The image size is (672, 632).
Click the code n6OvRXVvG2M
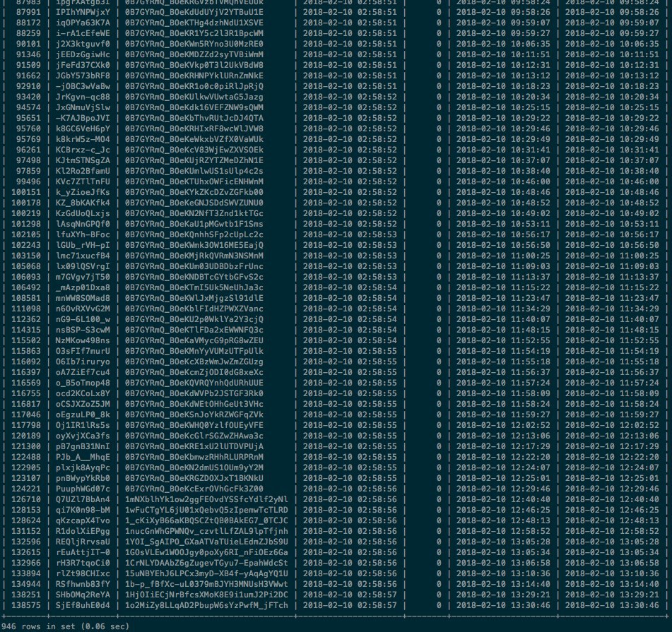[83, 309]
